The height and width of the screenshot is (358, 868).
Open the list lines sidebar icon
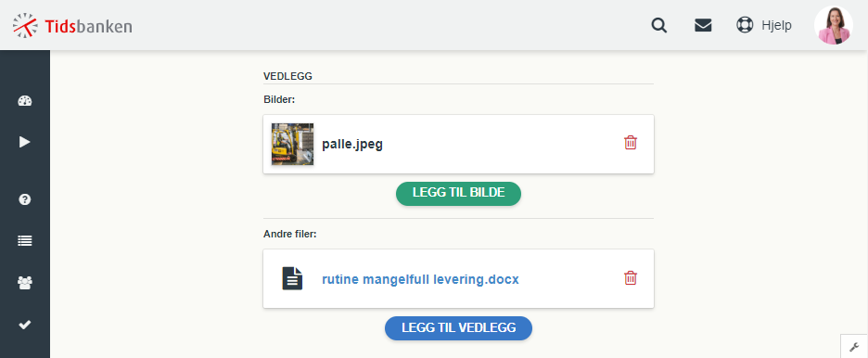[25, 241]
